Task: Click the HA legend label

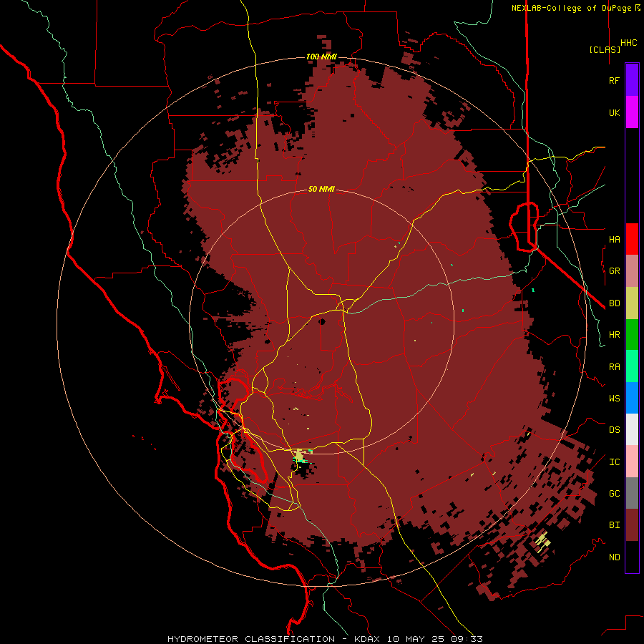Action: (x=614, y=239)
